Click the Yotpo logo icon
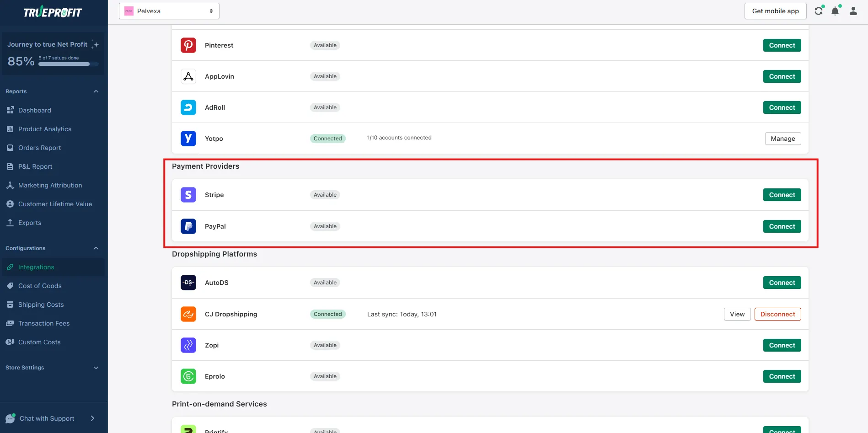Viewport: 868px width, 433px height. point(188,139)
